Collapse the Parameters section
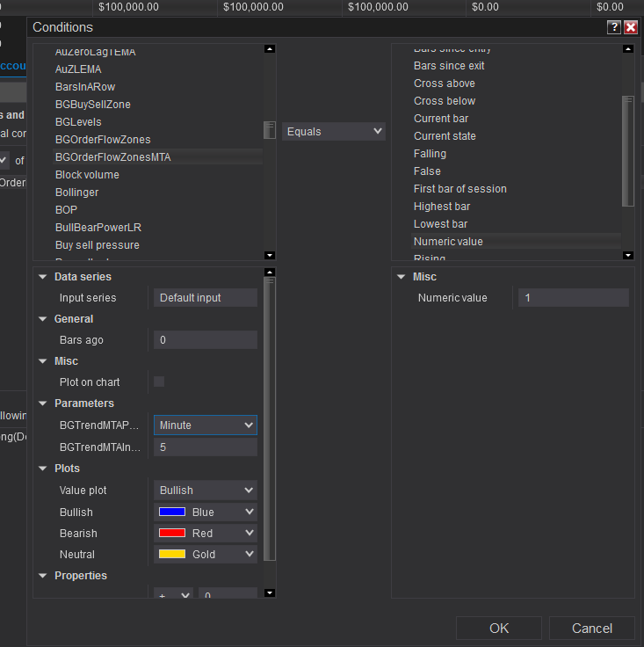The width and height of the screenshot is (644, 647). 42,403
